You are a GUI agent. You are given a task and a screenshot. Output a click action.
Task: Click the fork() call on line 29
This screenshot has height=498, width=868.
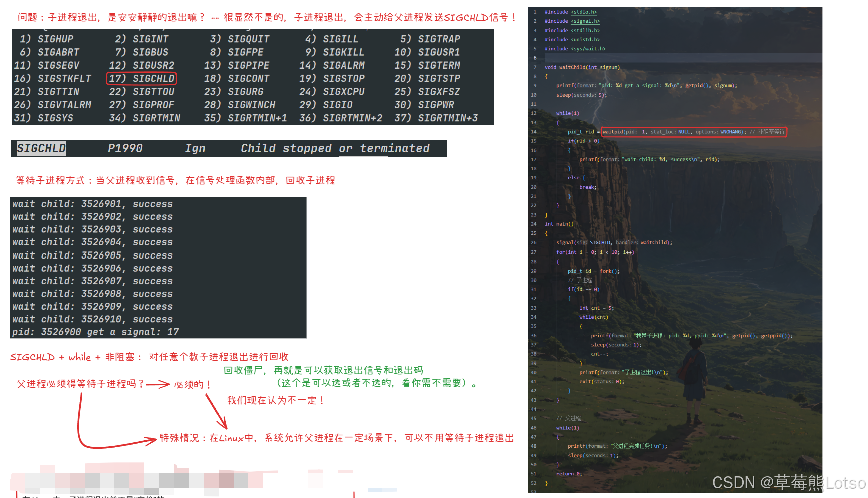click(610, 271)
